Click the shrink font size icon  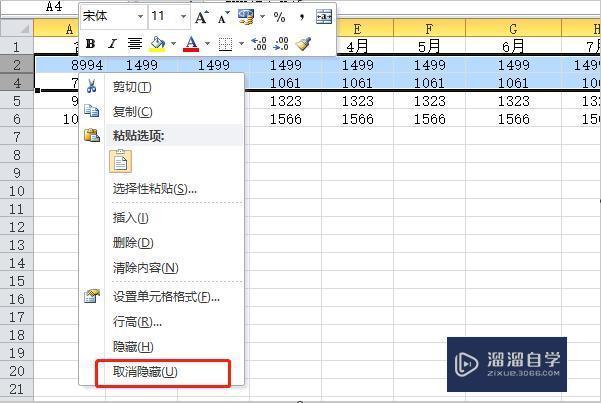[x=223, y=17]
